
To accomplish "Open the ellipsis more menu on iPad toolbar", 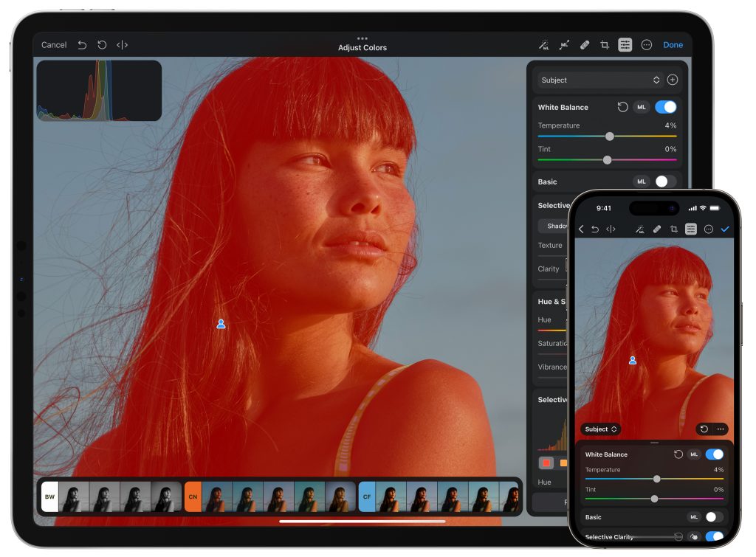I will [x=647, y=45].
